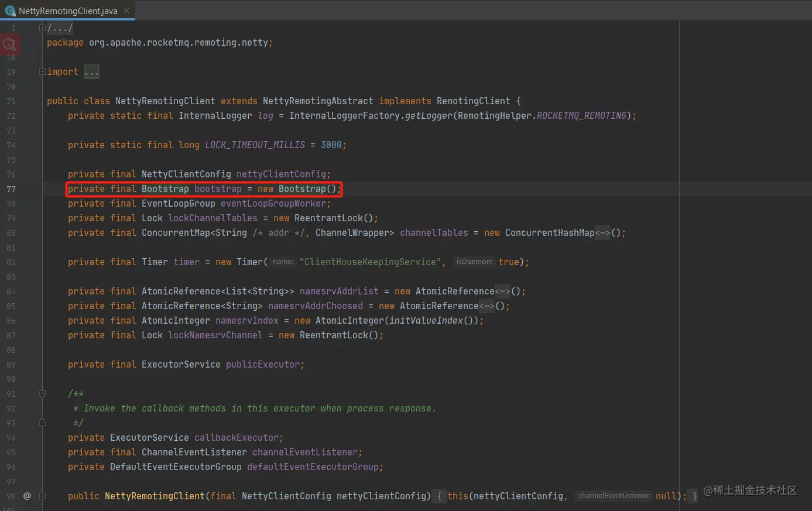Expand the <~> after ConcurrentHashMap on line 80
Viewport: 812px width, 511px height.
[x=602, y=233]
